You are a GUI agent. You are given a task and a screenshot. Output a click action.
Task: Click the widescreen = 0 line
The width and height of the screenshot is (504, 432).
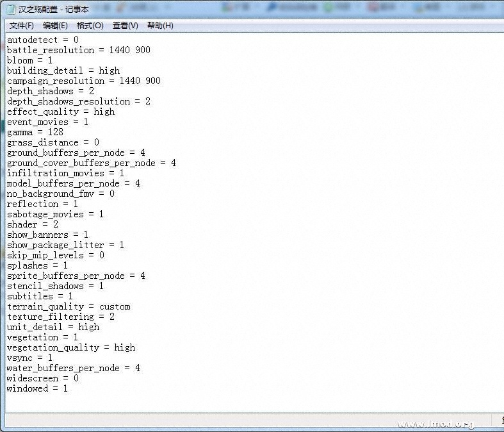(x=42, y=378)
